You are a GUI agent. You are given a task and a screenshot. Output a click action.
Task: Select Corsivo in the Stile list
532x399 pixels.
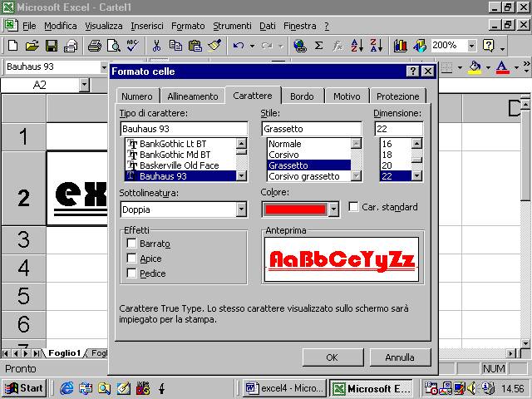pos(308,155)
